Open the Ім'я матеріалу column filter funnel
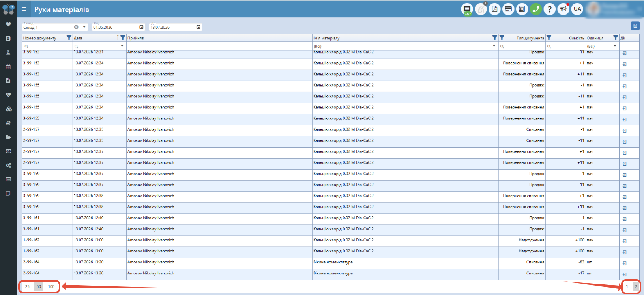The width and height of the screenshot is (644, 295). (x=494, y=38)
